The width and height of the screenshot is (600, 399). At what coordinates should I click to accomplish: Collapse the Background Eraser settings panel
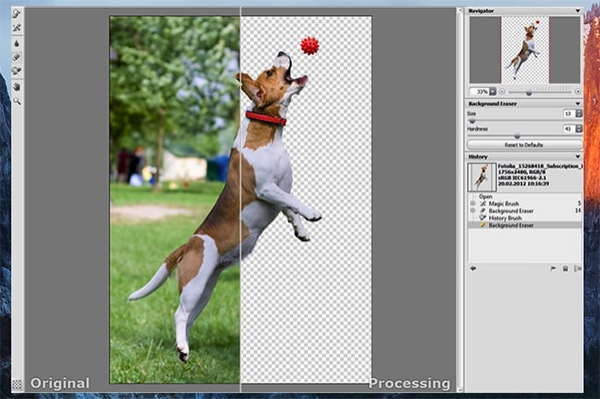click(577, 104)
